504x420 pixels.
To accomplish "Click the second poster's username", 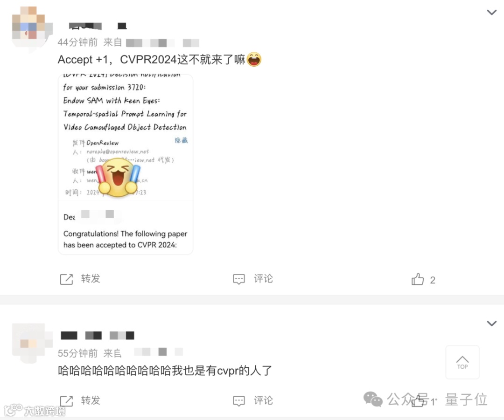I will (x=98, y=336).
